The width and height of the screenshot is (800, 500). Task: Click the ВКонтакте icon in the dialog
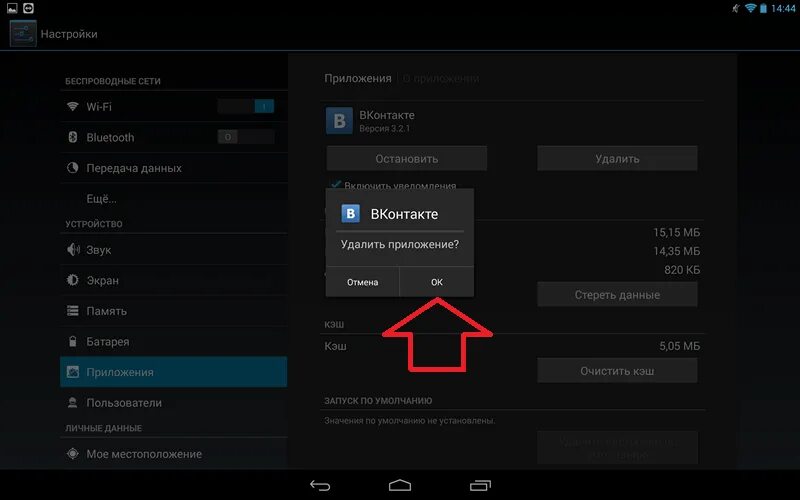point(351,214)
